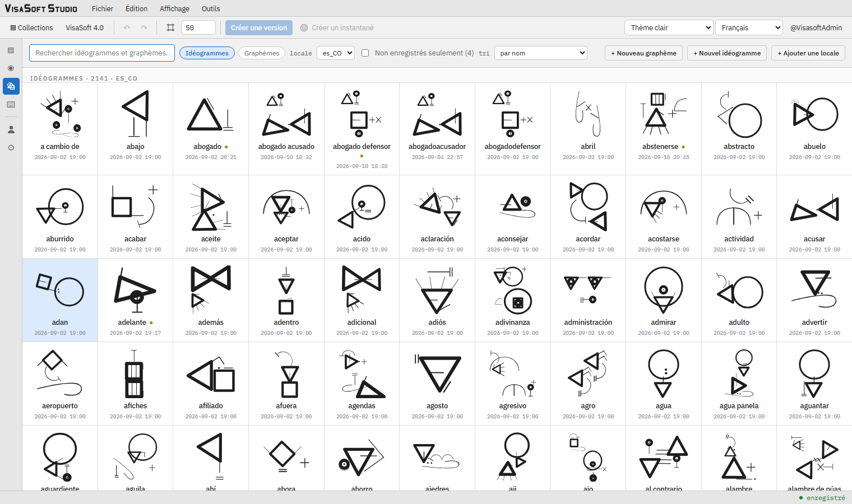Select the highlighted shapes icon in the sidebar
The image size is (852, 504).
(11, 86)
